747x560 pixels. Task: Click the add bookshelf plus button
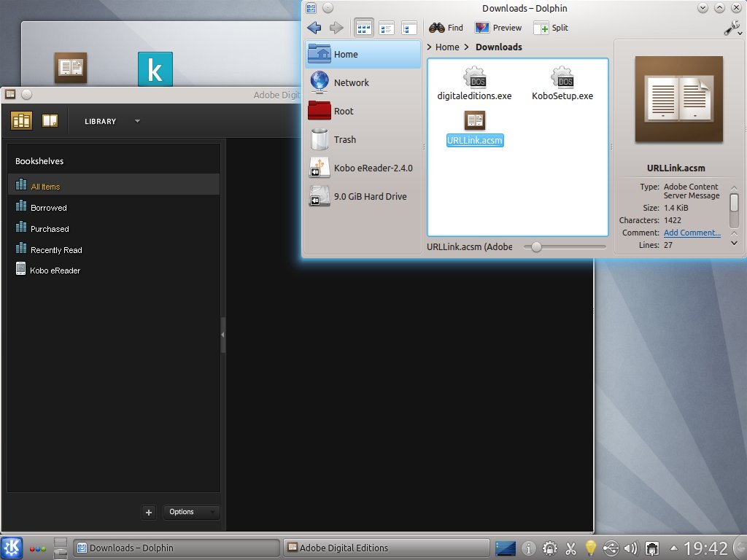(x=149, y=513)
